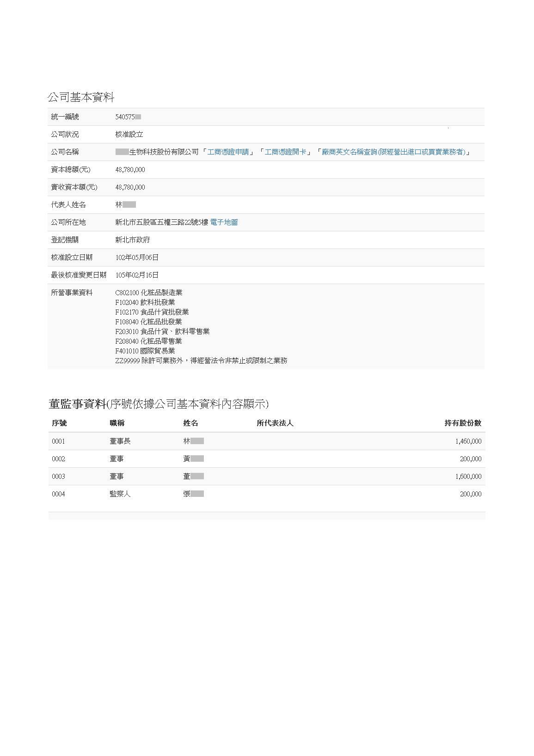Click business item C802100 化粧品製造業
Viewport: 534px width, 756px height.
148,292
